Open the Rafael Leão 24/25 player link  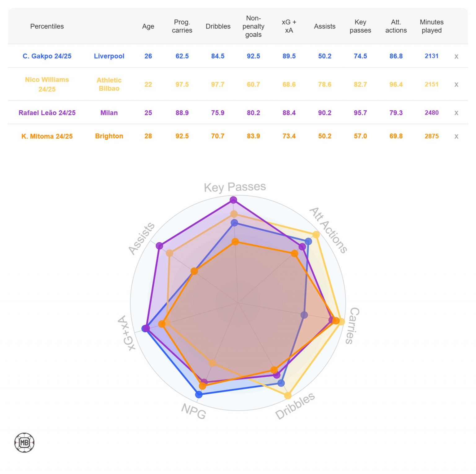47,113
